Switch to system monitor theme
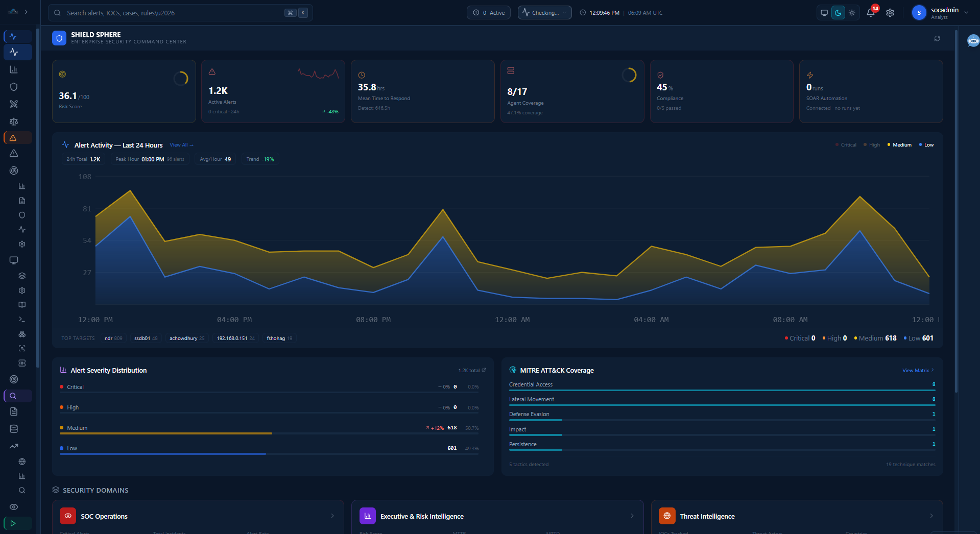The height and width of the screenshot is (534, 980). tap(824, 13)
